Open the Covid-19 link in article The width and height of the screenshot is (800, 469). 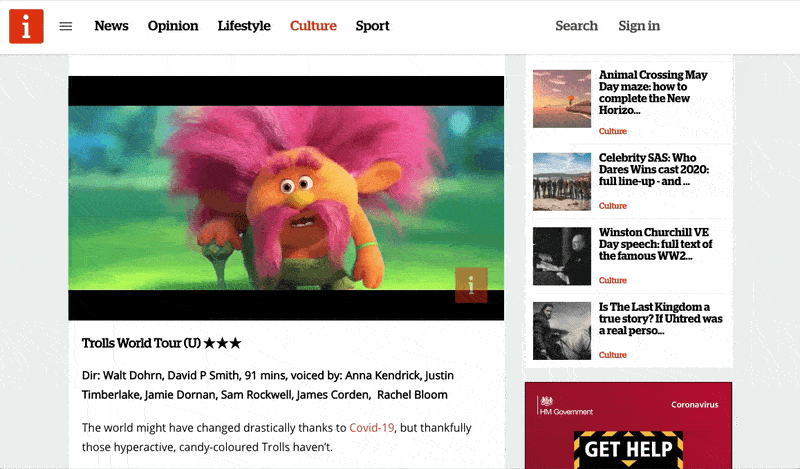371,428
